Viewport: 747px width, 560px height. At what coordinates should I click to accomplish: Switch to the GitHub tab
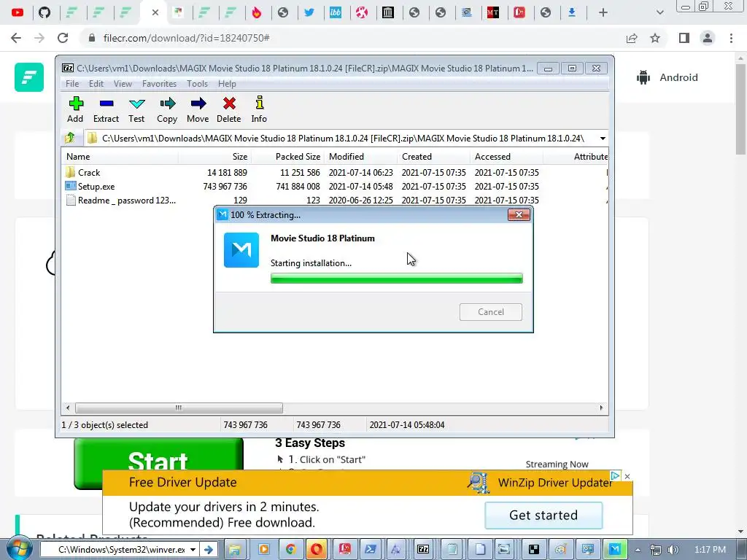pyautogui.click(x=44, y=12)
